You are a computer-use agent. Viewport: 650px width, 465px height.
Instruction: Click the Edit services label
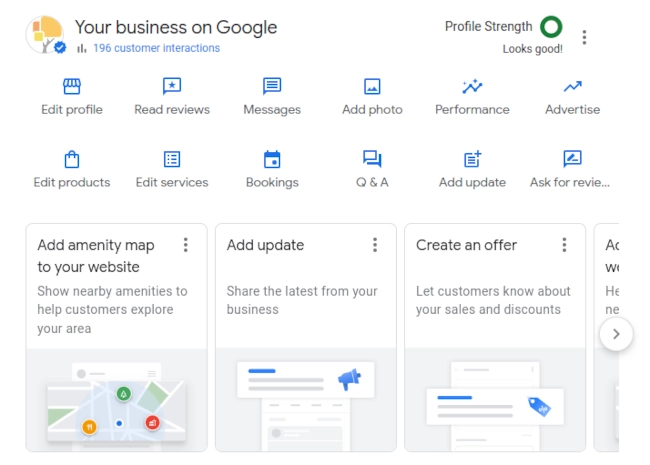click(x=172, y=182)
